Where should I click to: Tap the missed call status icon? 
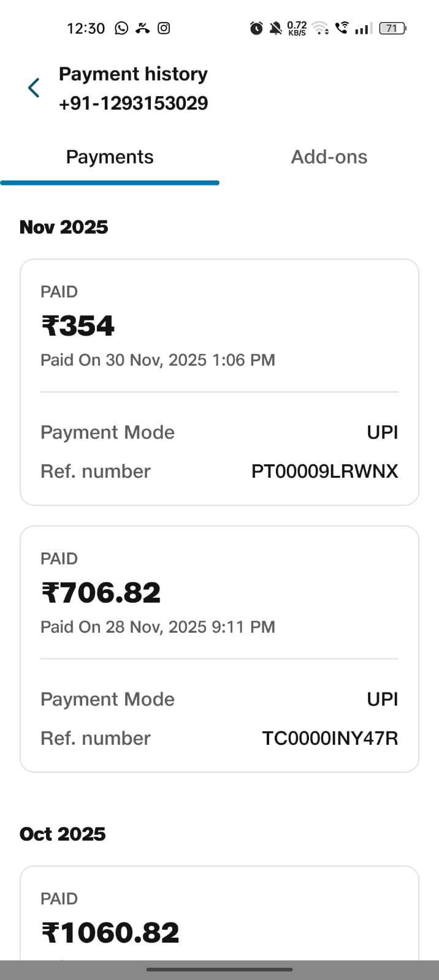click(143, 28)
